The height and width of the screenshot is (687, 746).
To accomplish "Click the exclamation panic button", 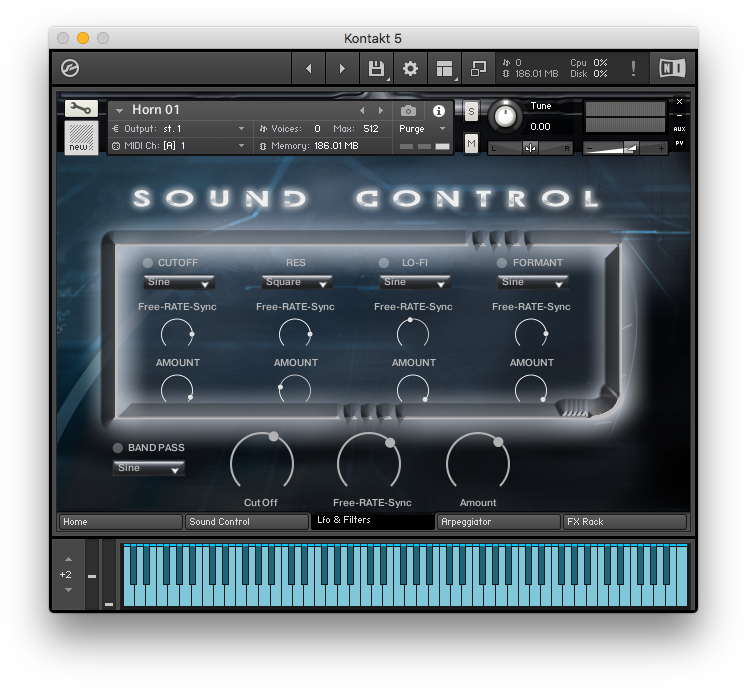I will point(632,68).
